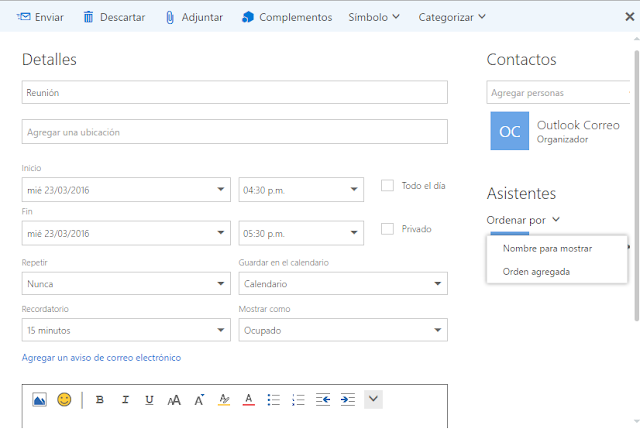The width and height of the screenshot is (640, 432).
Task: Expand more formatting options chevron
Action: point(373,399)
